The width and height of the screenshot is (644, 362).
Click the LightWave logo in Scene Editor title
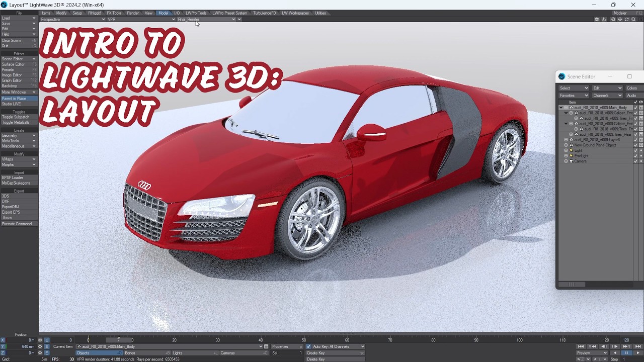click(562, 76)
